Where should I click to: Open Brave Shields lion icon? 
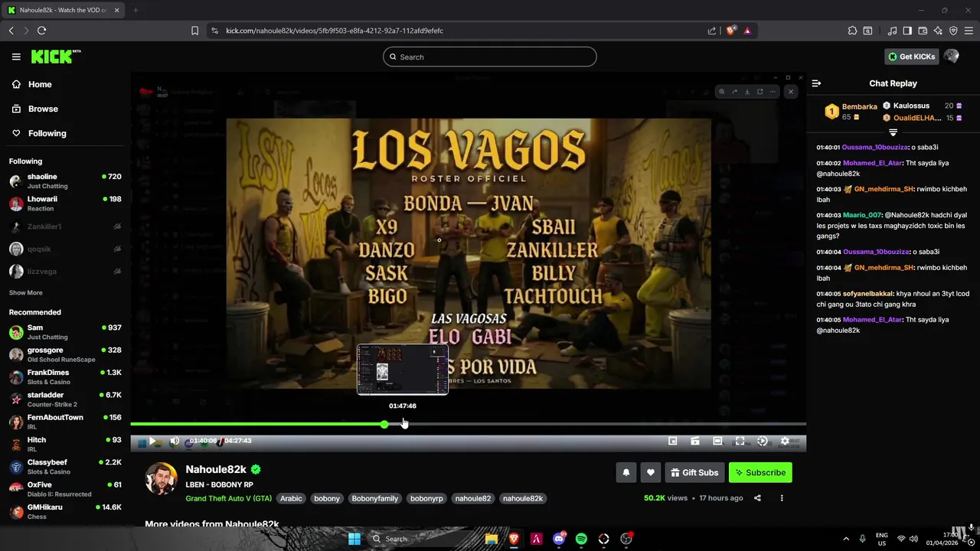[x=731, y=31]
